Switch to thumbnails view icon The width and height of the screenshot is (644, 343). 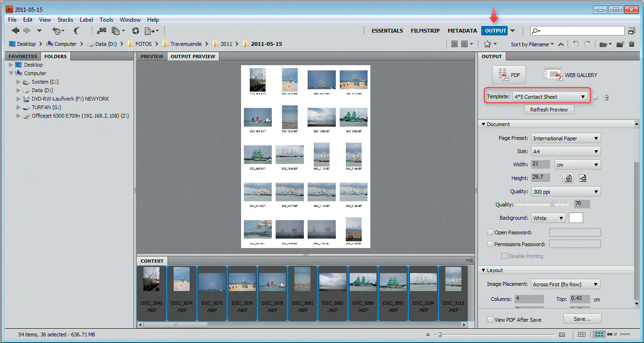tap(599, 334)
